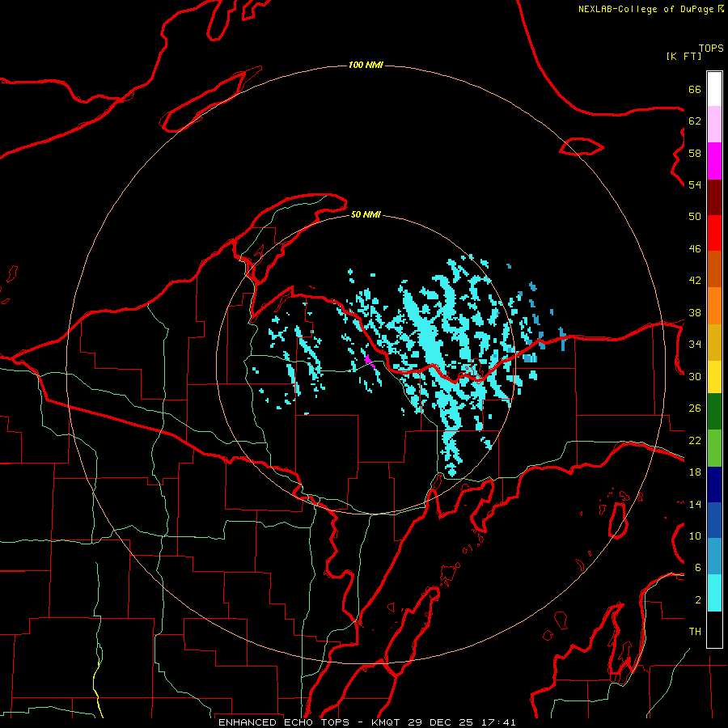Click the 17:41 time stamp
The height and width of the screenshot is (728, 728).
pos(498,722)
